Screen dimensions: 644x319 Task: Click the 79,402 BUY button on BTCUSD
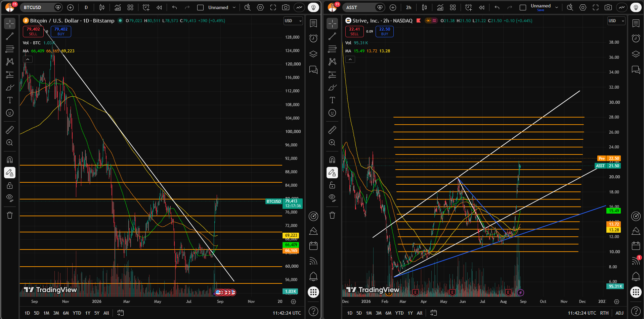61,31
